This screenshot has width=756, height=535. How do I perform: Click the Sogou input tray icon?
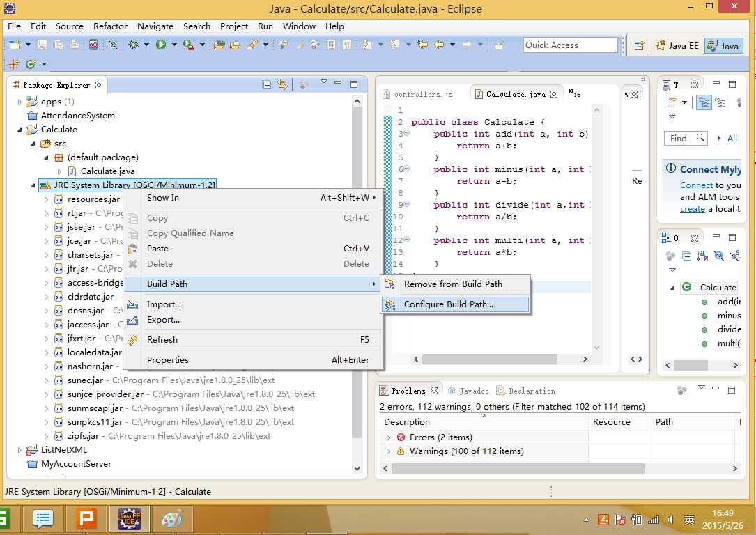[603, 520]
